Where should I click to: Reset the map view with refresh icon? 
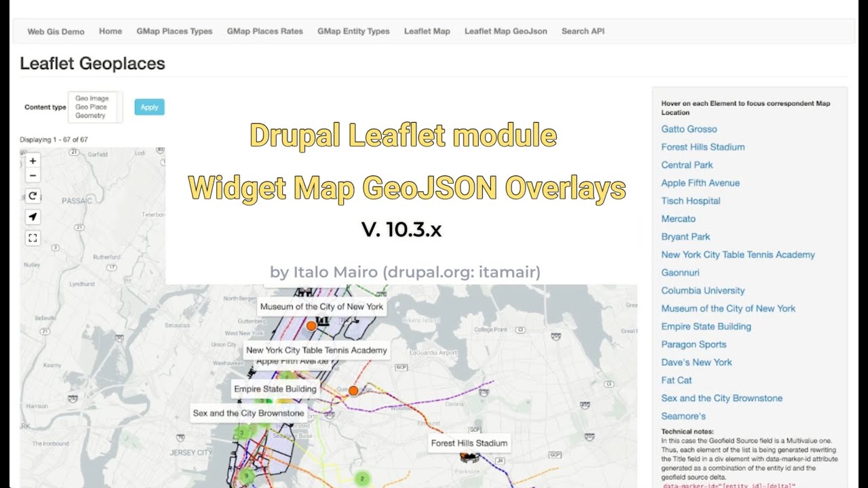(33, 197)
